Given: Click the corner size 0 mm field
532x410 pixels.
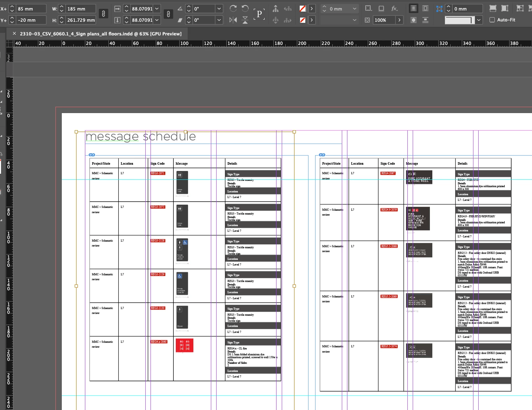Looking at the screenshot, I should [467, 8].
